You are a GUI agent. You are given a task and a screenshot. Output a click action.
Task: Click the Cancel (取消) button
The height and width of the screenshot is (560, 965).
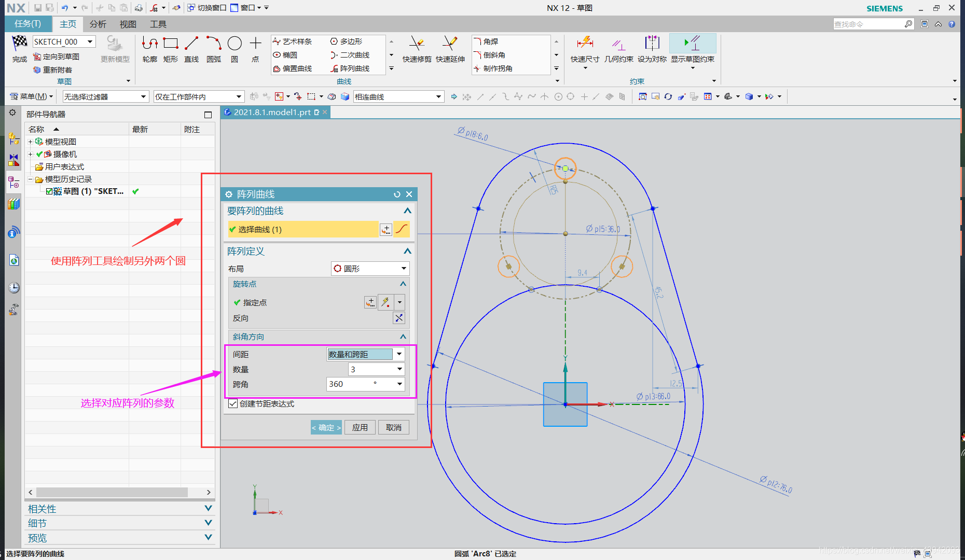coord(394,427)
